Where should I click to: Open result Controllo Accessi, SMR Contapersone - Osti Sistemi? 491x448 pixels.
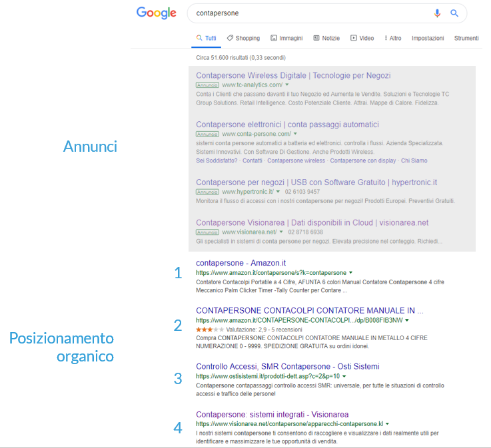tap(287, 366)
